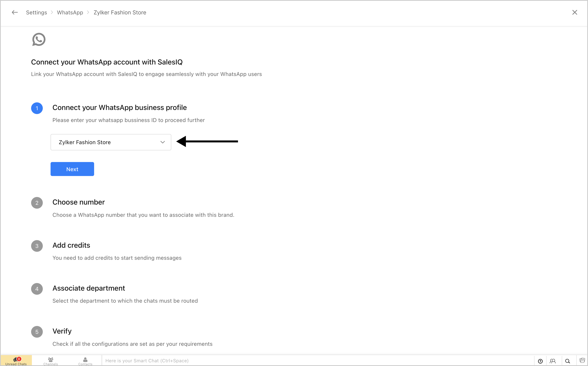This screenshot has width=588, height=366.
Task: Click the people icon in bottom bar
Action: pyautogui.click(x=553, y=361)
